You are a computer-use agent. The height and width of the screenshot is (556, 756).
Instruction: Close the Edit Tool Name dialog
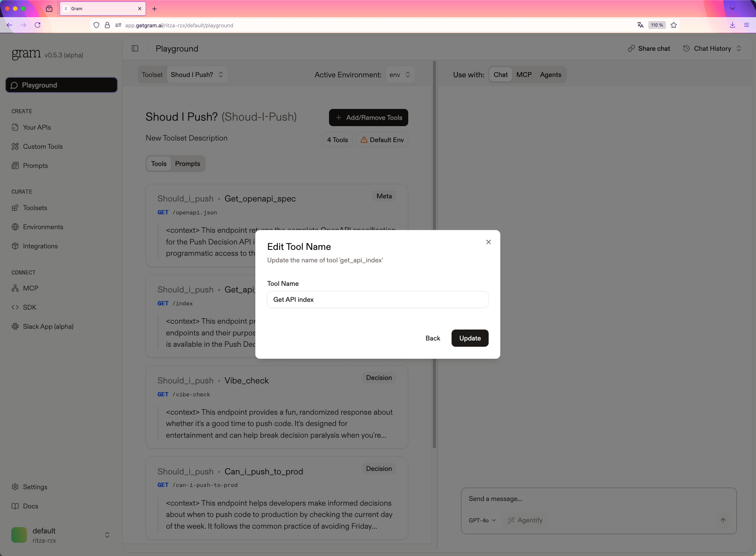pyautogui.click(x=488, y=242)
